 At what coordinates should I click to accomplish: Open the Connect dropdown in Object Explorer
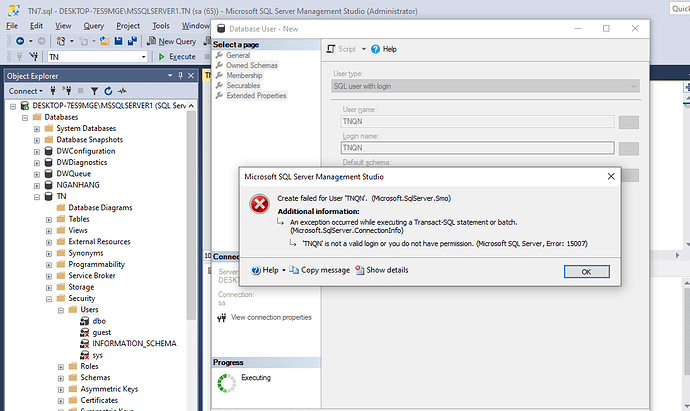click(26, 91)
